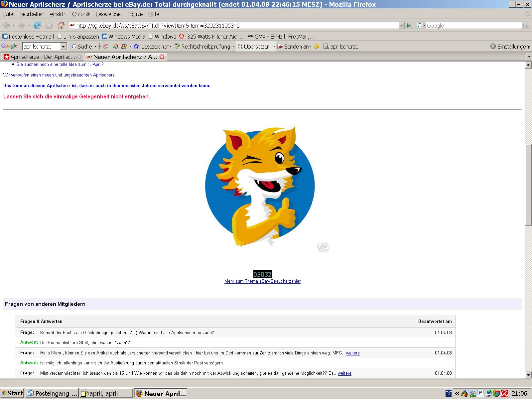The height and width of the screenshot is (399, 532).
Task: Open Links anpassen bookmark
Action: click(78, 37)
